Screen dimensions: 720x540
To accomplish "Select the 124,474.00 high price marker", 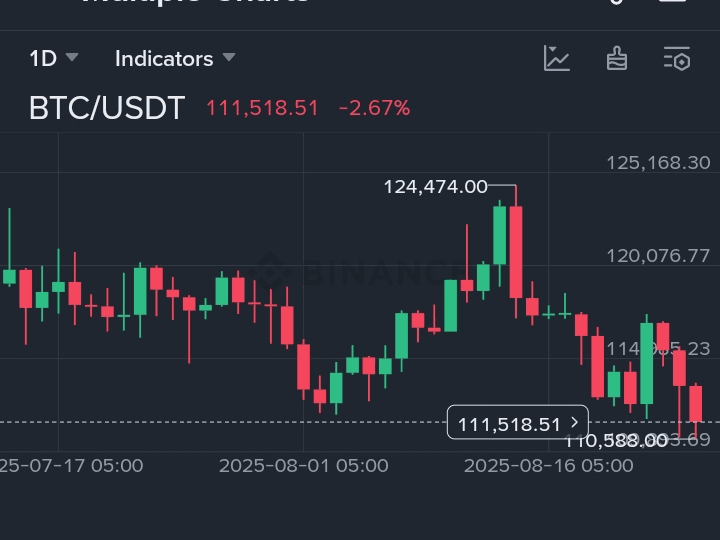I will tap(435, 187).
